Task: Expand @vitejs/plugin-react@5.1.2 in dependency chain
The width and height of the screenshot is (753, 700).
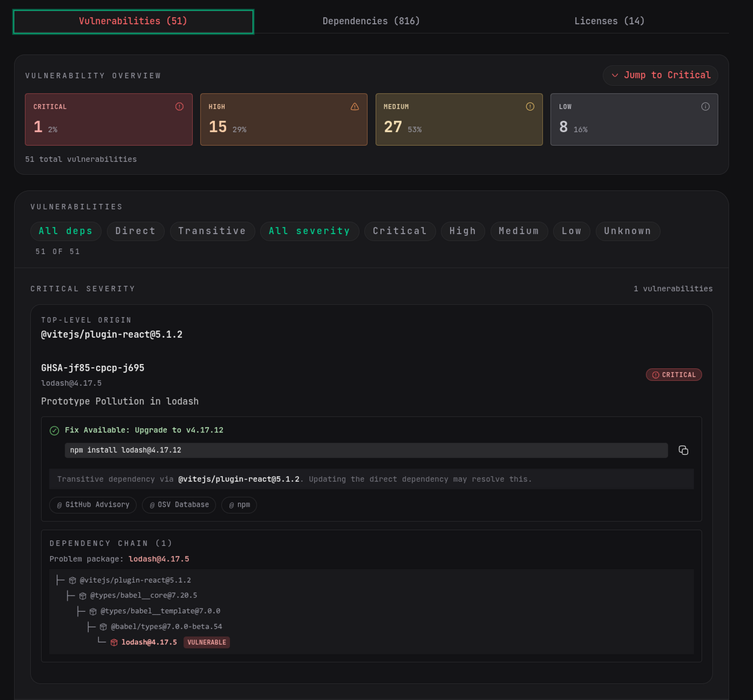Action: (135, 580)
